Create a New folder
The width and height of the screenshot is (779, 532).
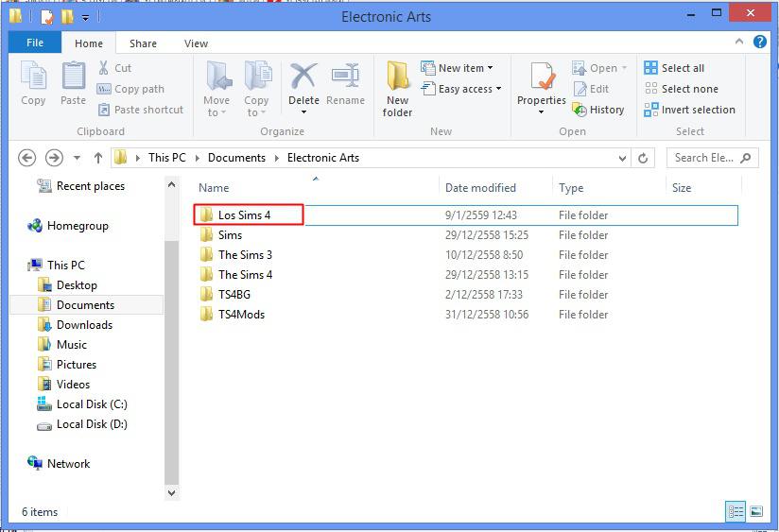(397, 90)
